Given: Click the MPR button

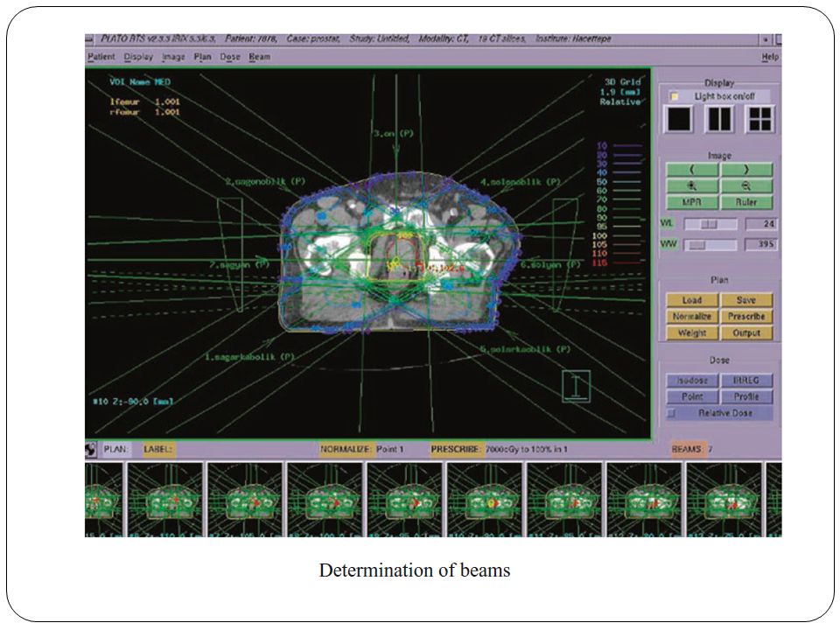Looking at the screenshot, I should (692, 202).
